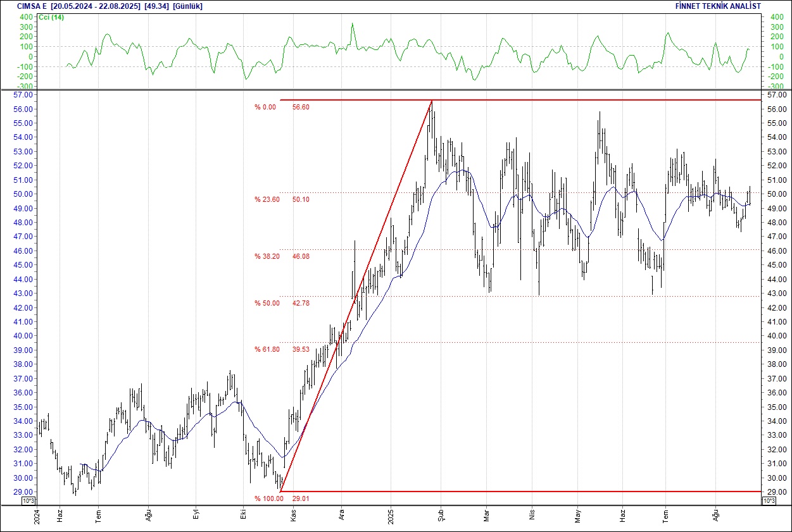The width and height of the screenshot is (792, 532).
Task: Click the 29.01 Fibonacci low value
Action: click(301, 498)
